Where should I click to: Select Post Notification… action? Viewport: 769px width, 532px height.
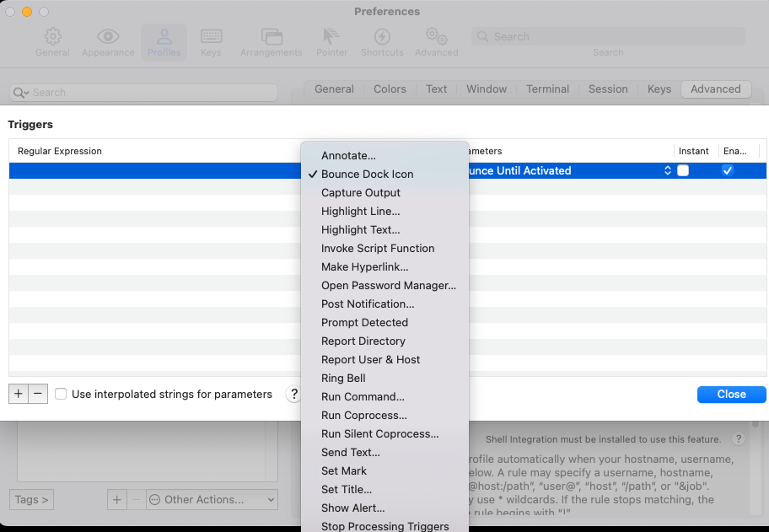(385, 304)
